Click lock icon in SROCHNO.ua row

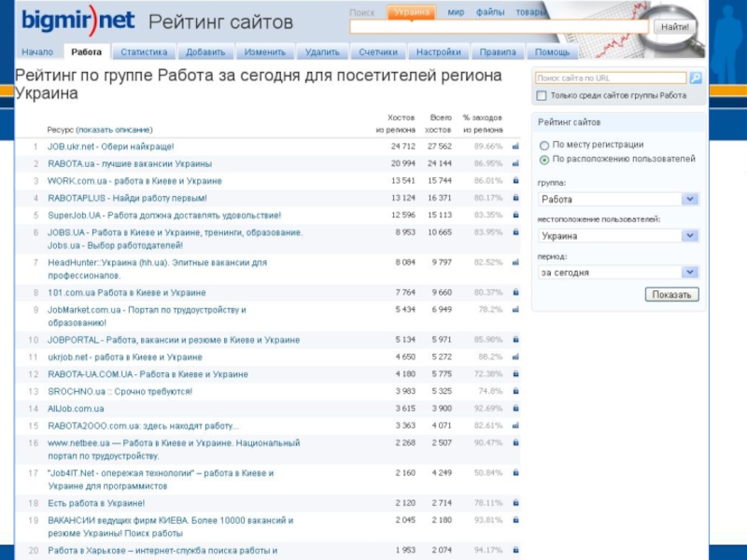point(515,391)
